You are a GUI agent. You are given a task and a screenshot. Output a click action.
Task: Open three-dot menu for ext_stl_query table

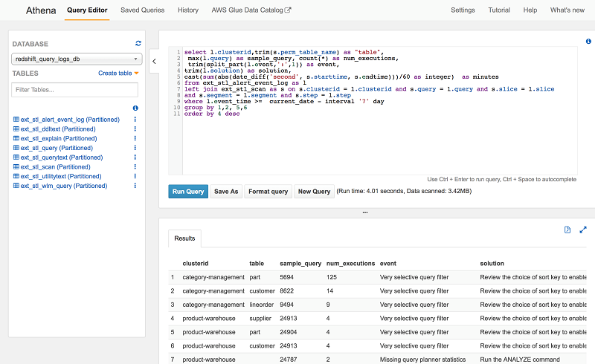coord(135,148)
